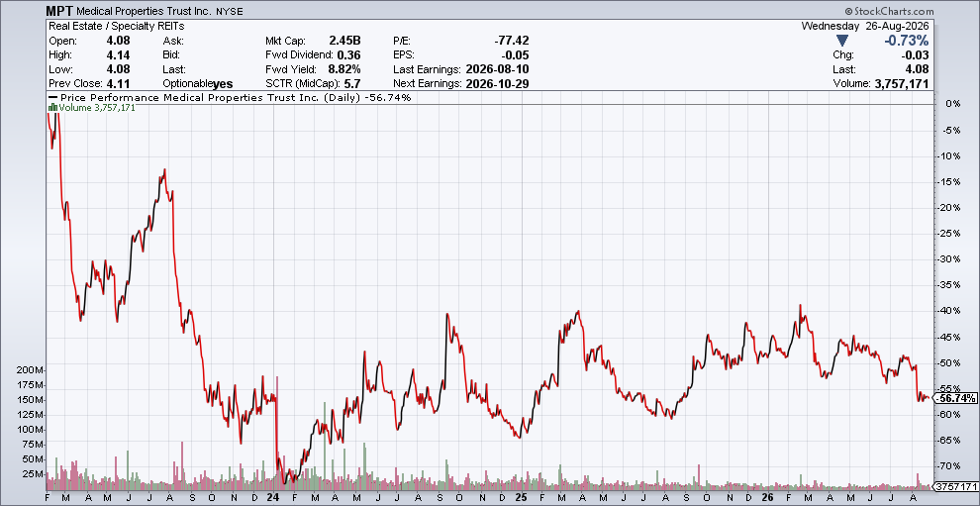Click the -40% label on the right axis
Image resolution: width=980 pixels, height=506 pixels.
(x=950, y=310)
